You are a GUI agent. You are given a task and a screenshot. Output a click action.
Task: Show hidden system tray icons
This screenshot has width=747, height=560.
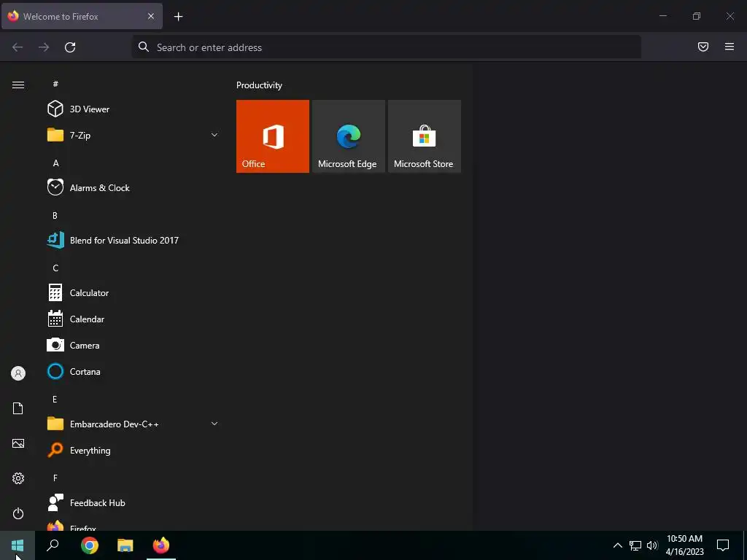tap(617, 545)
